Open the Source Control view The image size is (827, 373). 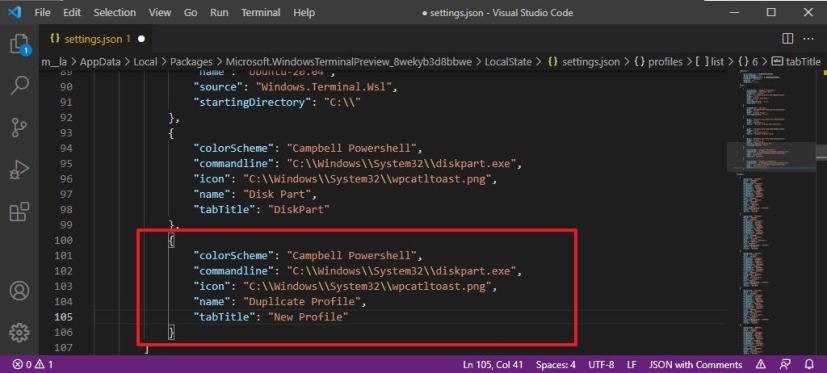point(19,128)
